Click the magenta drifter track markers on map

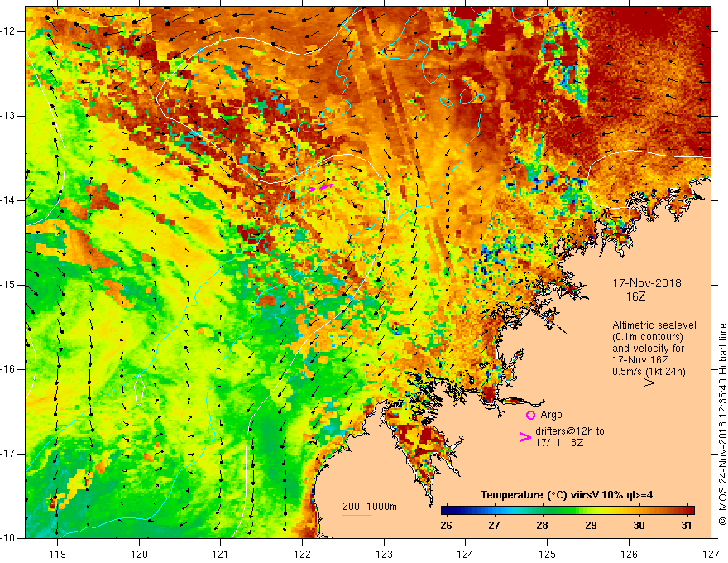coord(321,188)
